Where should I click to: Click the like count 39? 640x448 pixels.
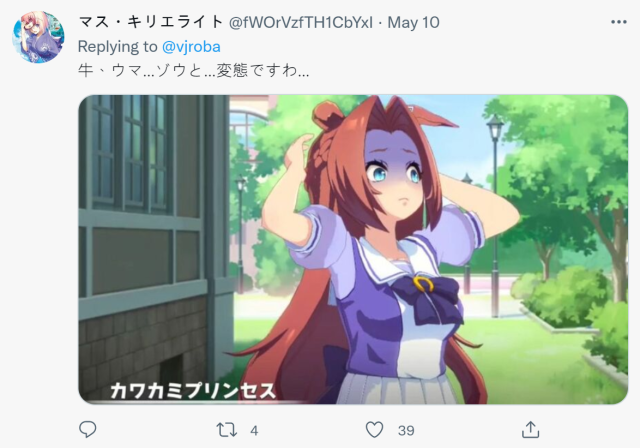click(406, 430)
